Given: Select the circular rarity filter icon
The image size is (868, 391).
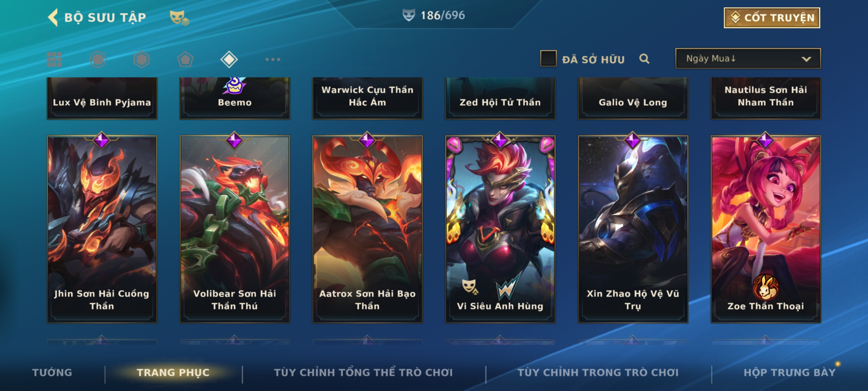Looking at the screenshot, I should click(x=98, y=59).
